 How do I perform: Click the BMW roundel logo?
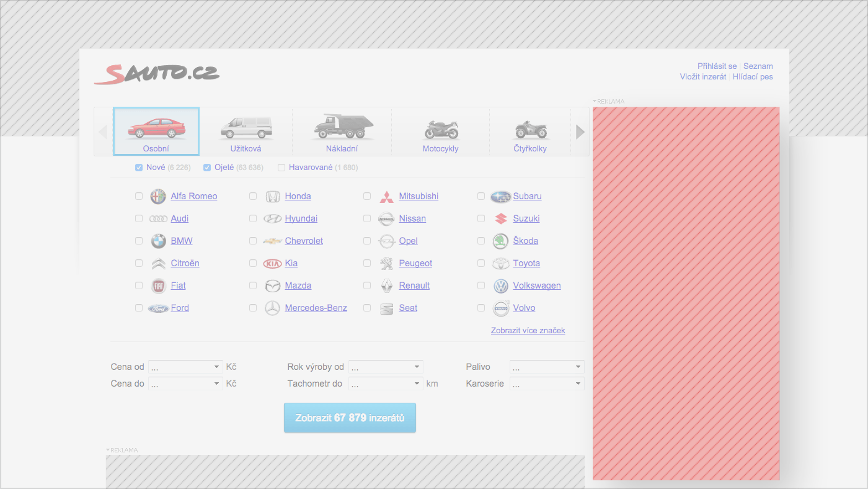pos(158,241)
